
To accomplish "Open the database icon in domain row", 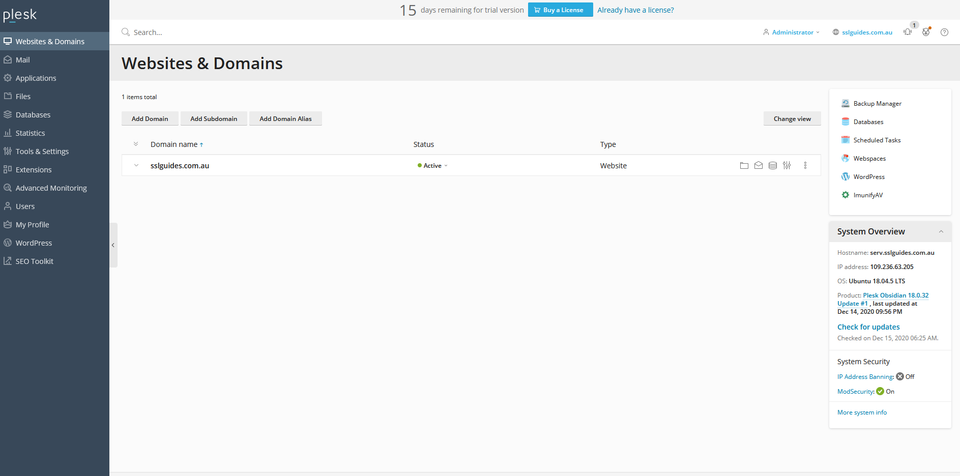I will [772, 165].
